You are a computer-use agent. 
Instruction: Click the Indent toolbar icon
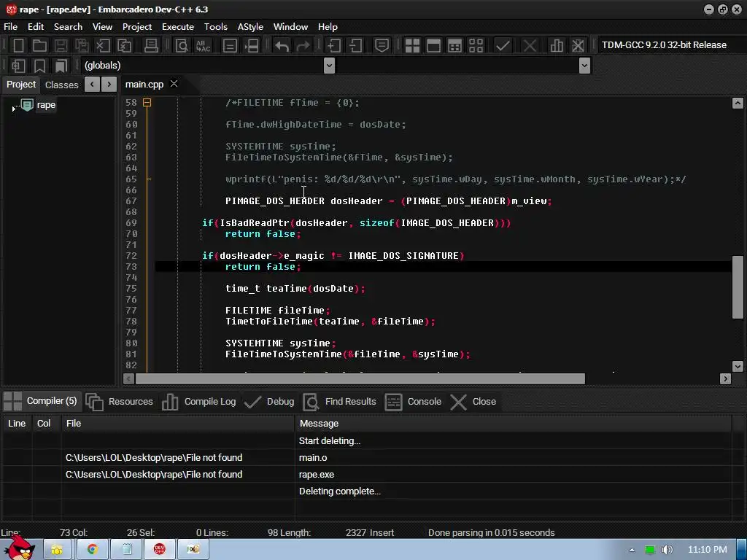333,46
